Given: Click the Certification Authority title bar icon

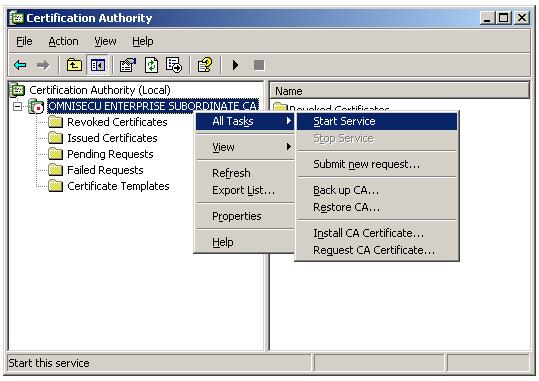Looking at the screenshot, I should (x=17, y=18).
